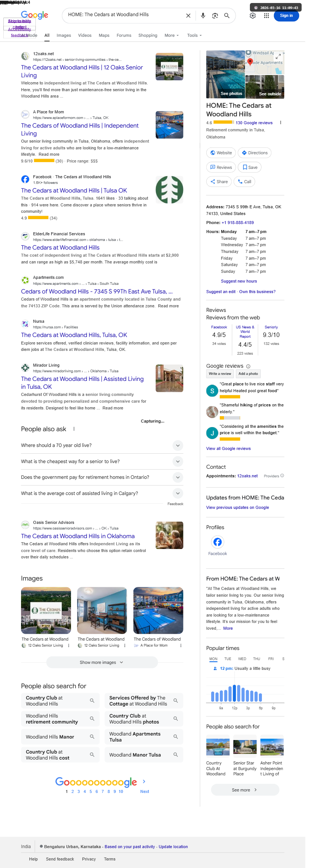Viewport: 310px width, 868px height.
Task: Open the People also ask options menu
Action: tap(74, 429)
